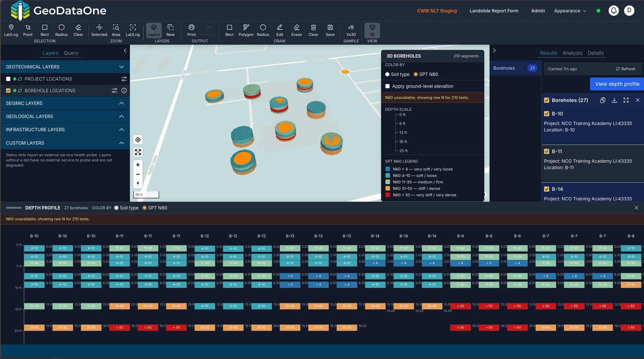Viewport: 644px width, 359px height.
Task: Refresh the cached results
Action: pos(625,69)
